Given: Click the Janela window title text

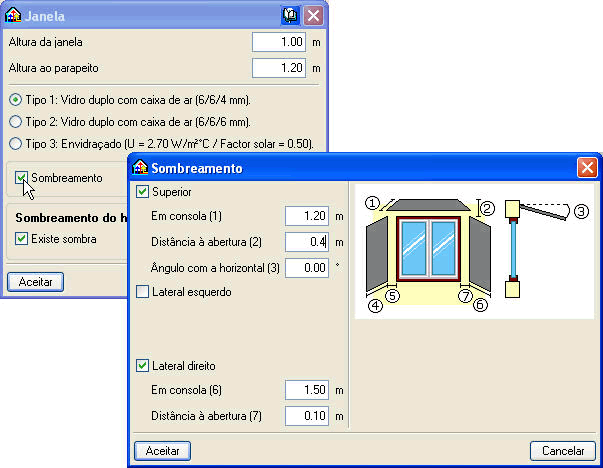Looking at the screenshot, I should pos(45,16).
